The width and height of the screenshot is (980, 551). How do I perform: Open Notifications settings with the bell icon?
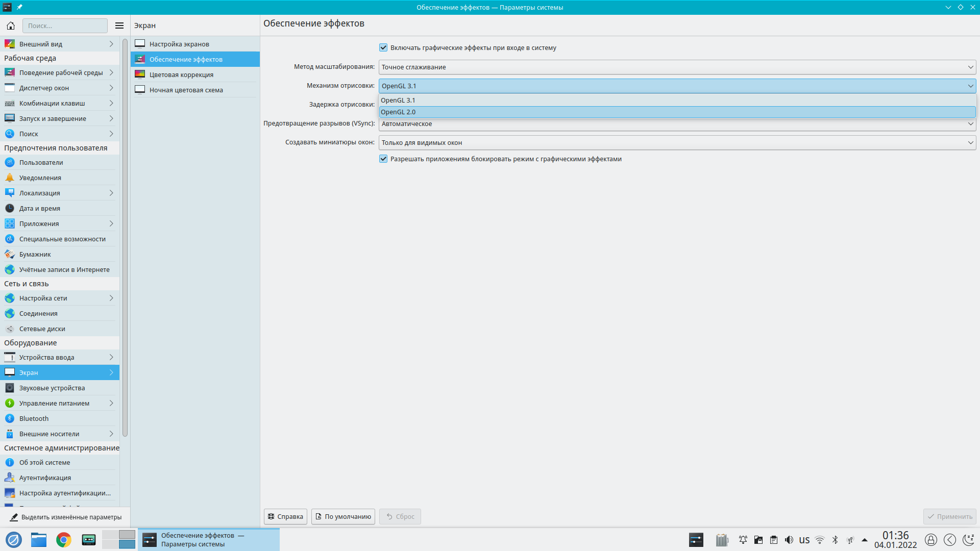pyautogui.click(x=40, y=178)
